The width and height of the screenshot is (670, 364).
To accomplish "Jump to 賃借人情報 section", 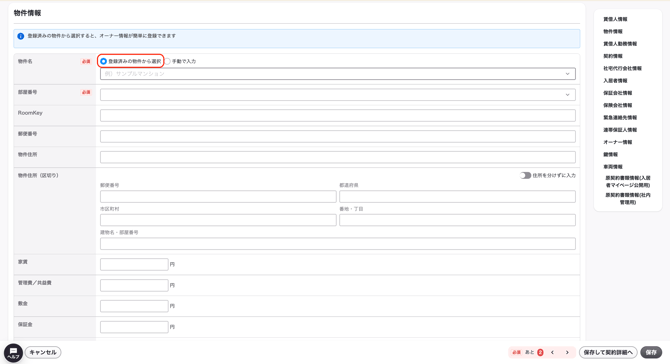I will pos(615,19).
